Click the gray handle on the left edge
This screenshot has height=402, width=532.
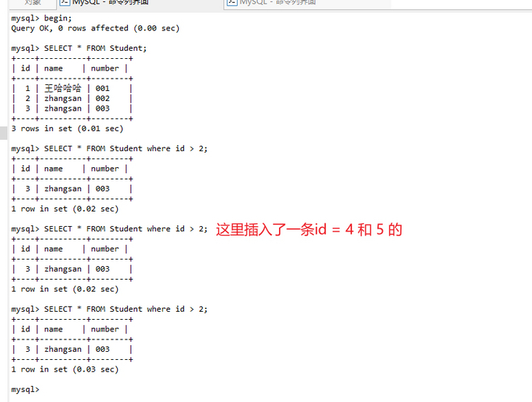point(4,132)
